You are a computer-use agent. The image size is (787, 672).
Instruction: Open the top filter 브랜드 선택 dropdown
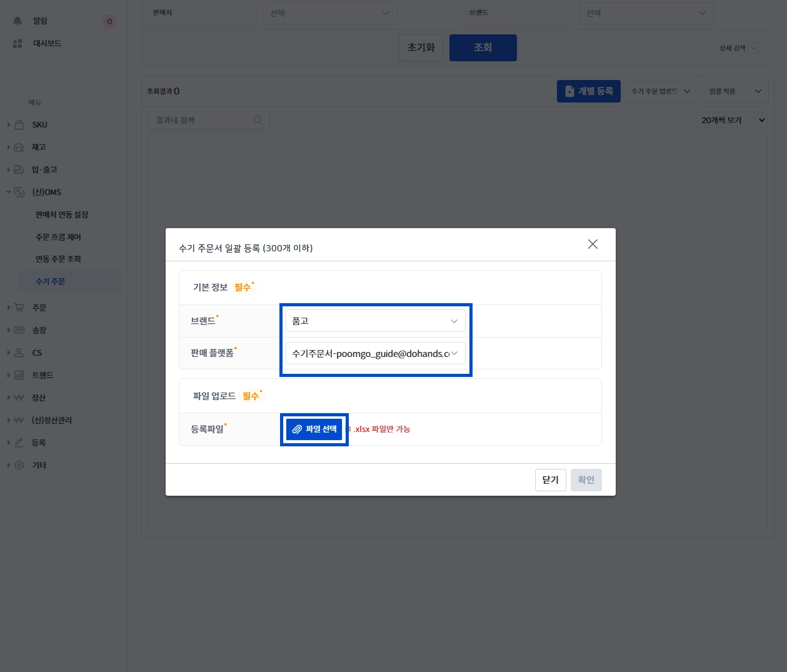[646, 13]
